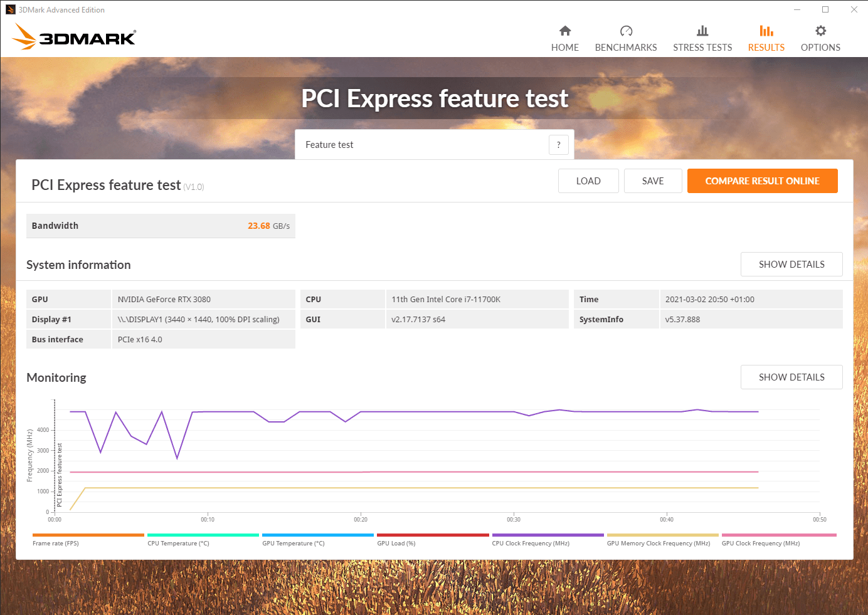Switch to BENCHMARKS tab label
868x615 pixels.
(626, 48)
